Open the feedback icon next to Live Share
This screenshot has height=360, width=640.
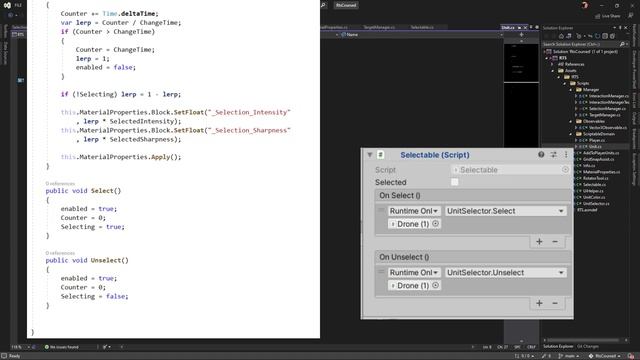(x=631, y=16)
